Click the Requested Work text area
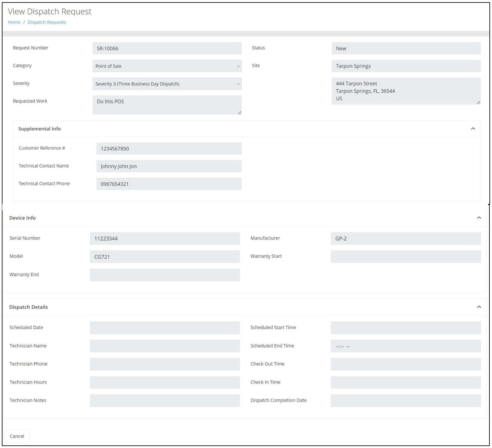 [167, 105]
